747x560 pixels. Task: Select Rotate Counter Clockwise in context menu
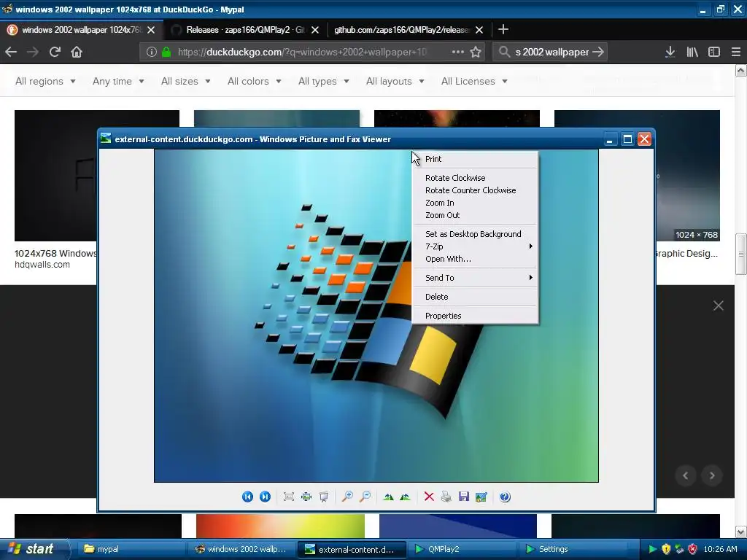(x=475, y=190)
